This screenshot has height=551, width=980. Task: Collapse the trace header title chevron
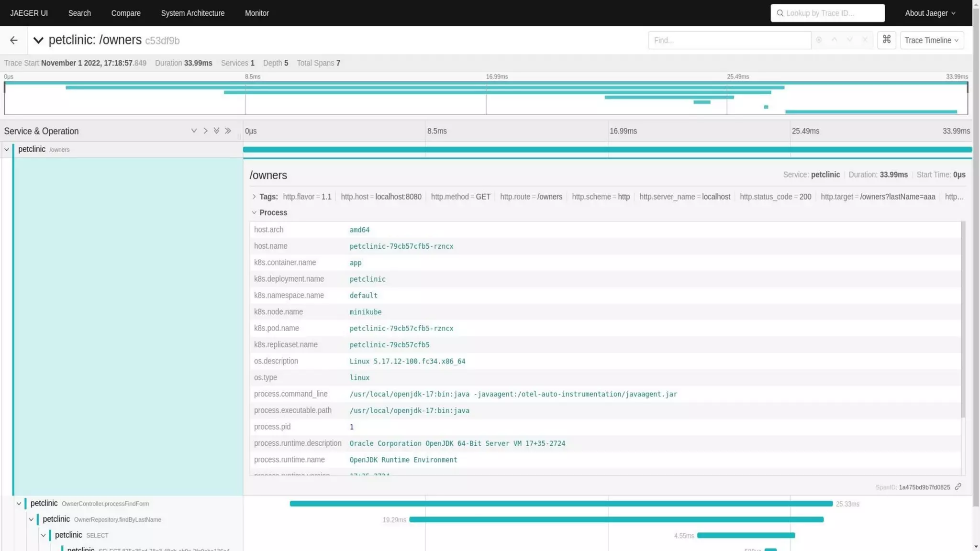[x=38, y=41]
